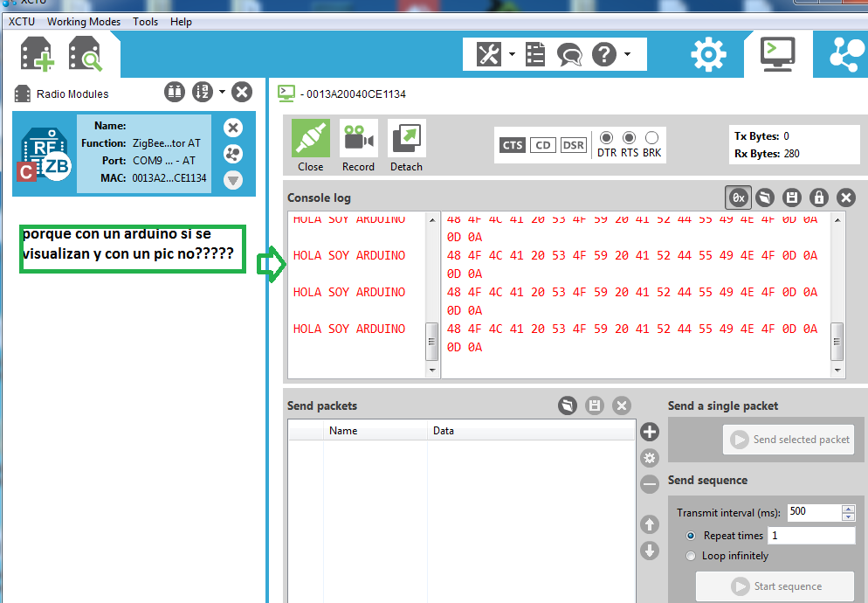Expand the Tools icon dropdown arrow
Screen dimensions: 868x603
point(512,54)
